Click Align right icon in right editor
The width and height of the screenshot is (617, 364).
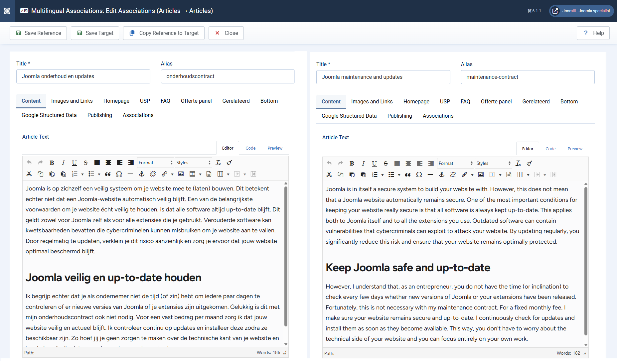coord(431,163)
